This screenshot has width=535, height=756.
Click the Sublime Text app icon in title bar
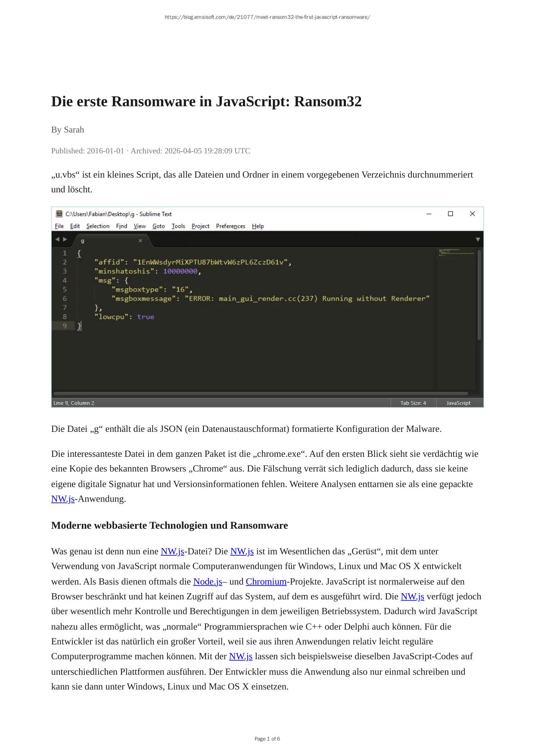pos(59,214)
